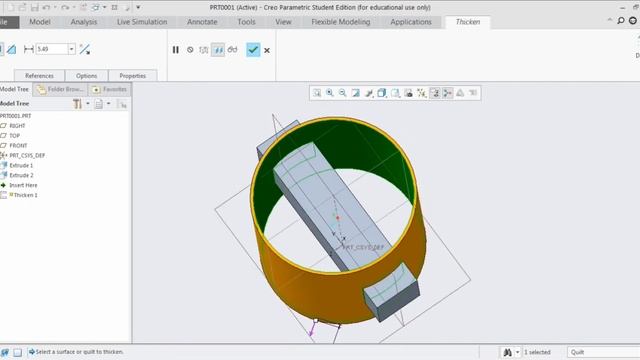640x360 pixels.
Task: Click the thickness dimension arrow icon
Action: coord(29,49)
